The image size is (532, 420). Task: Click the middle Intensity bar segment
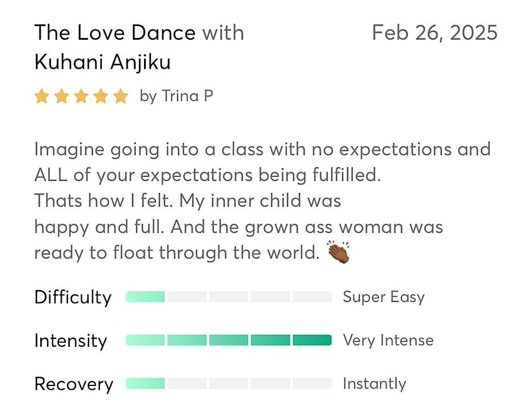click(x=229, y=340)
